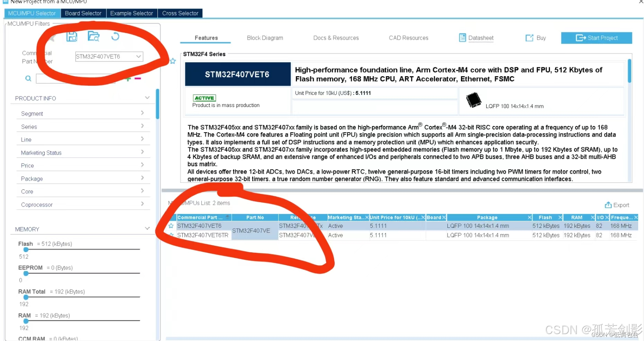
Task: Collapse the MEMORY section
Action: (147, 228)
